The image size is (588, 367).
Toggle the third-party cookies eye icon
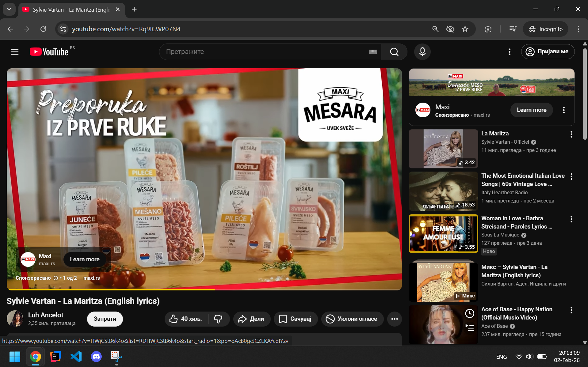coord(450,29)
